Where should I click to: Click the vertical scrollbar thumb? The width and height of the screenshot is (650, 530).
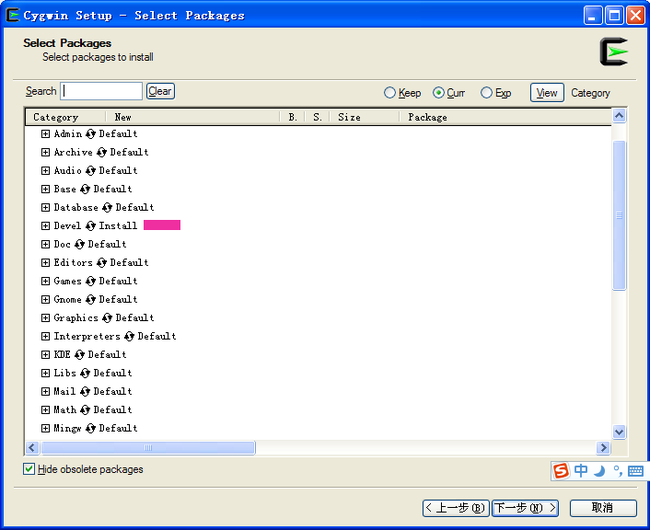619,215
